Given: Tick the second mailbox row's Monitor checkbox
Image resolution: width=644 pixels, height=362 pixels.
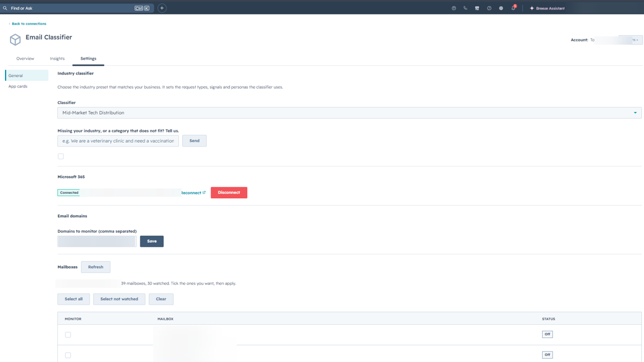Looking at the screenshot, I should (68, 355).
